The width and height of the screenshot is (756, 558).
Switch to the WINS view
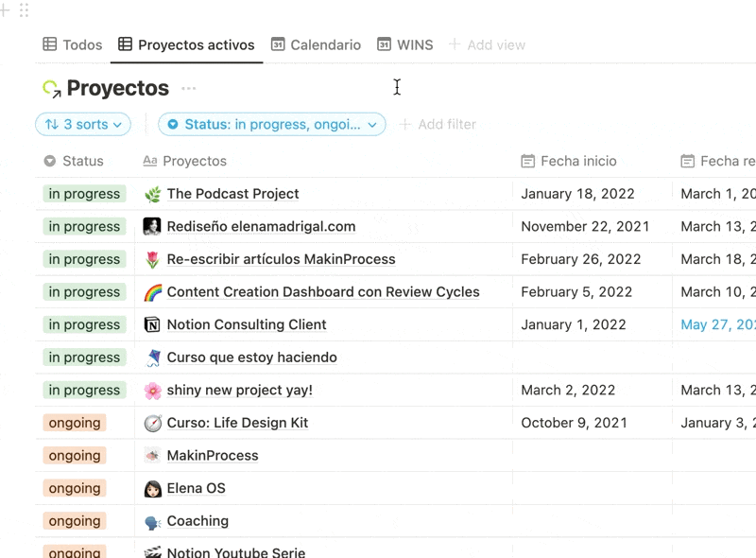[404, 44]
